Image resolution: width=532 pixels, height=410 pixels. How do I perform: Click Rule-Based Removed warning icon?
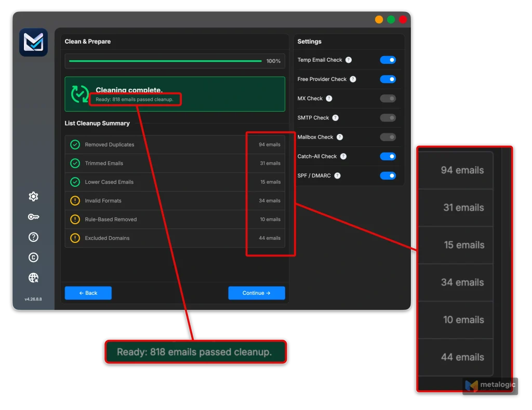[x=75, y=219]
